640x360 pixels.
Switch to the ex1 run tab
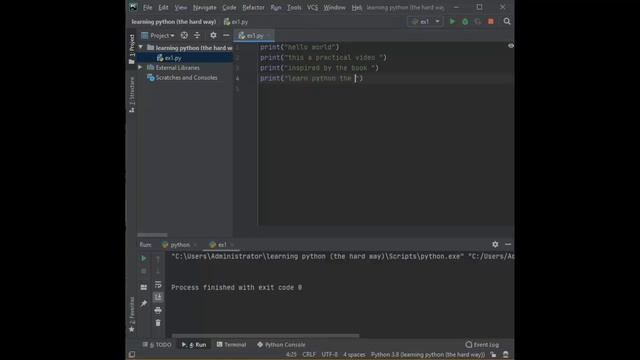coord(221,244)
